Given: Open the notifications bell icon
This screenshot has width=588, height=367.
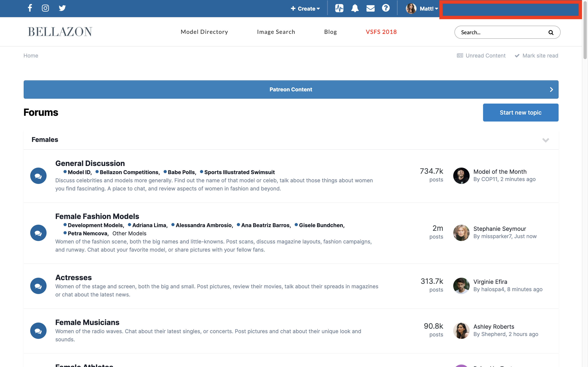Looking at the screenshot, I should click(355, 8).
